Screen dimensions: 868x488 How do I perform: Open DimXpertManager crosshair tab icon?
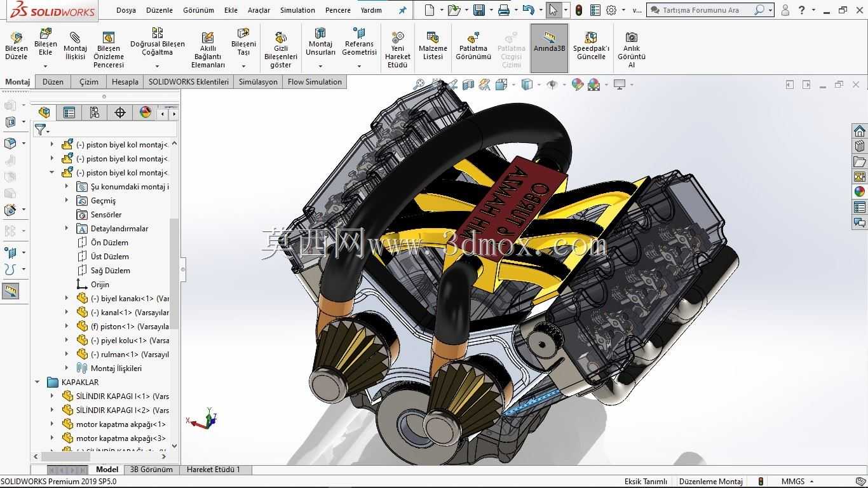tap(120, 112)
